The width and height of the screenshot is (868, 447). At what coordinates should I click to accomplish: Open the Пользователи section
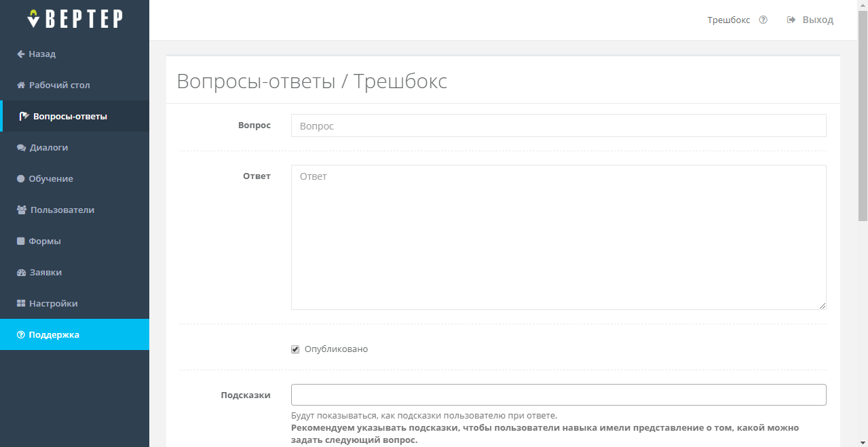75,210
